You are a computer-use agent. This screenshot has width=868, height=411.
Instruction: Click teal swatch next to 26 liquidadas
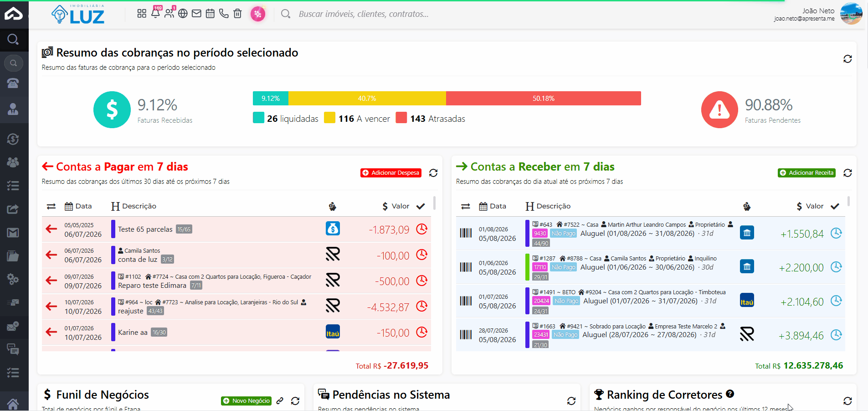(258, 118)
